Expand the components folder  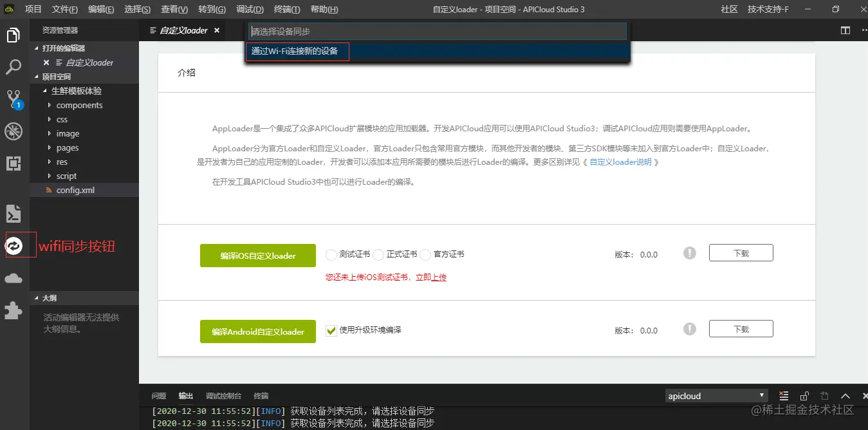click(50, 105)
